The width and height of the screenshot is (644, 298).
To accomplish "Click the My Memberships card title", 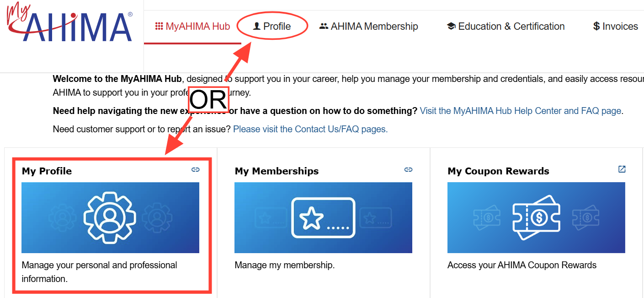I will [277, 171].
